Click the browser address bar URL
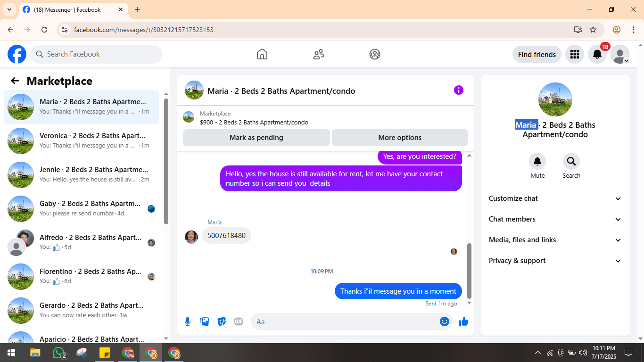644x362 pixels. [144, 30]
